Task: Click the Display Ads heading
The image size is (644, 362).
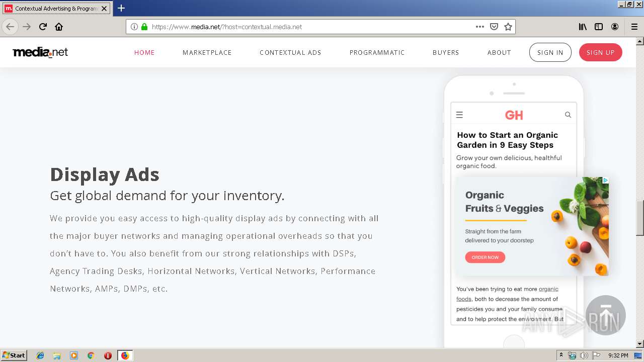Action: pyautogui.click(x=105, y=174)
